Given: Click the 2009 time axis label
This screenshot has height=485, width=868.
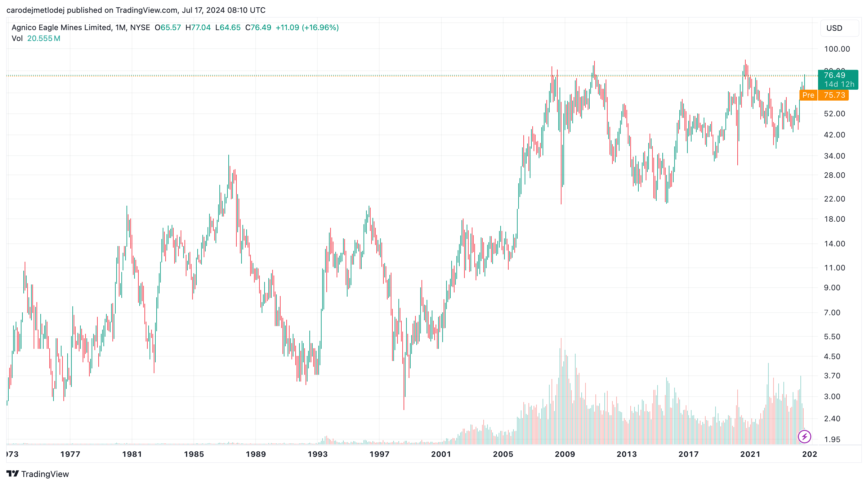Looking at the screenshot, I should tap(565, 454).
